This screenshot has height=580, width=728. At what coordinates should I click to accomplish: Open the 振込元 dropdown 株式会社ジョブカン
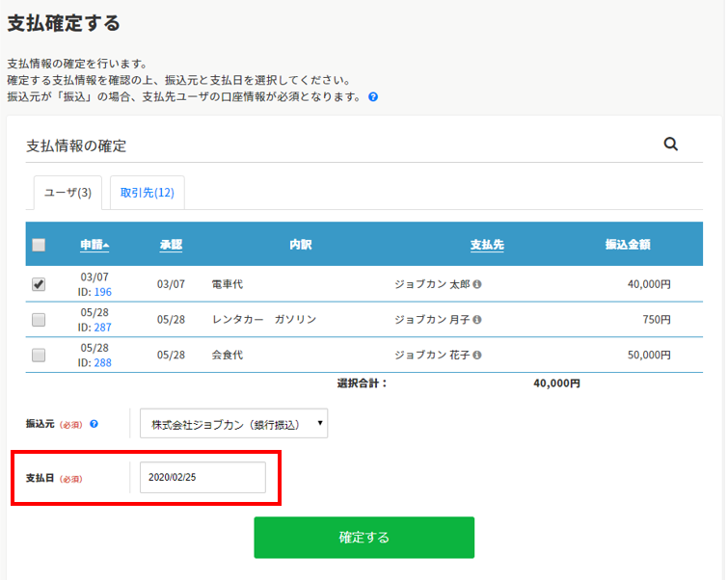[x=233, y=423]
